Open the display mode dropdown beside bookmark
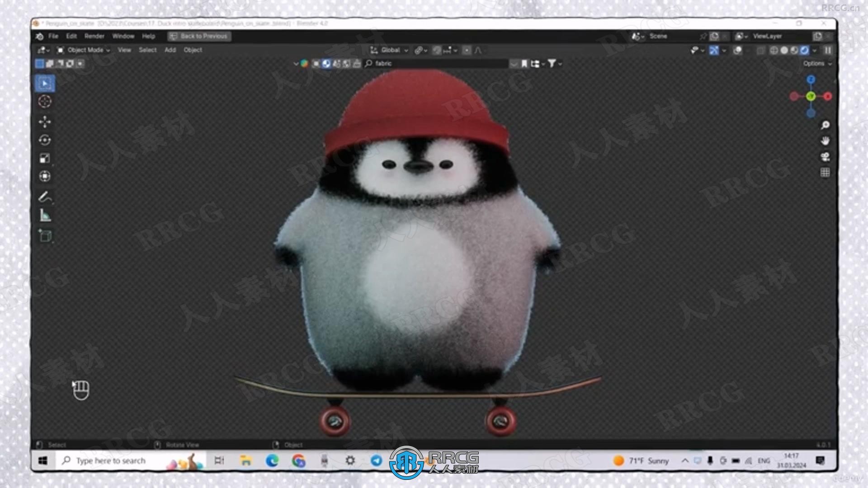The height and width of the screenshot is (488, 868). click(537, 64)
